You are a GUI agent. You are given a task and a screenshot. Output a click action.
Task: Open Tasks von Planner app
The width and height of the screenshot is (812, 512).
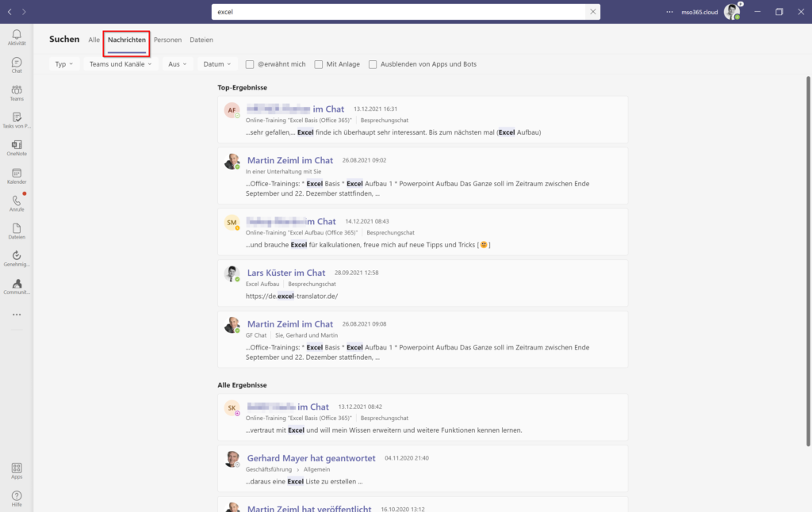pos(17,120)
